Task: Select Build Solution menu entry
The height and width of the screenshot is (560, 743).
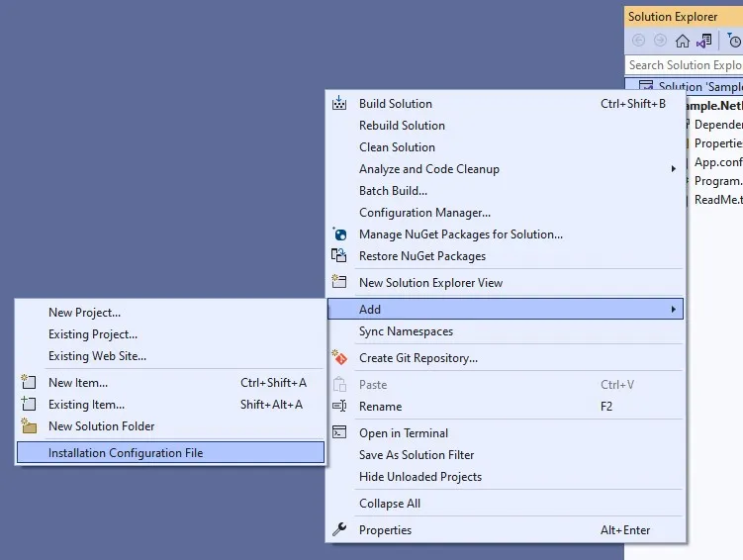Action: (507, 104)
